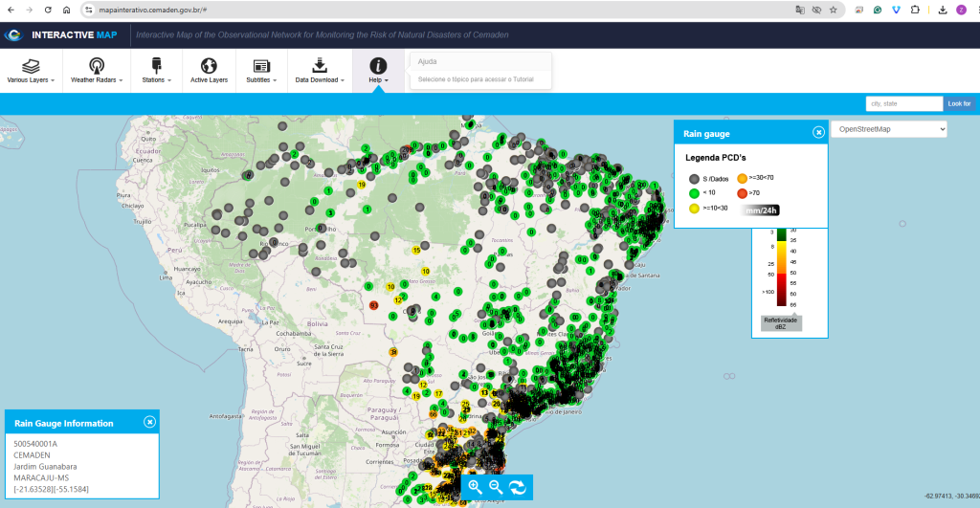Click the Help info icon
This screenshot has width=980, height=508.
pos(378,65)
